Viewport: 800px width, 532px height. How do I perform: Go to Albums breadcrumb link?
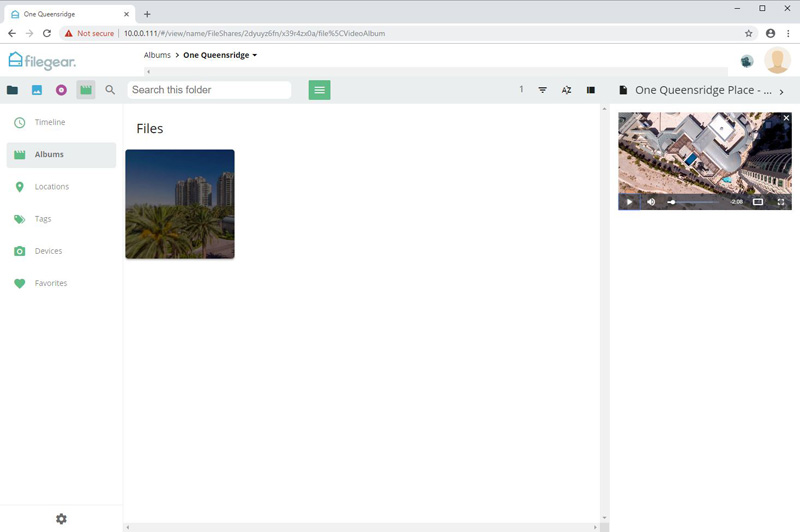point(157,55)
